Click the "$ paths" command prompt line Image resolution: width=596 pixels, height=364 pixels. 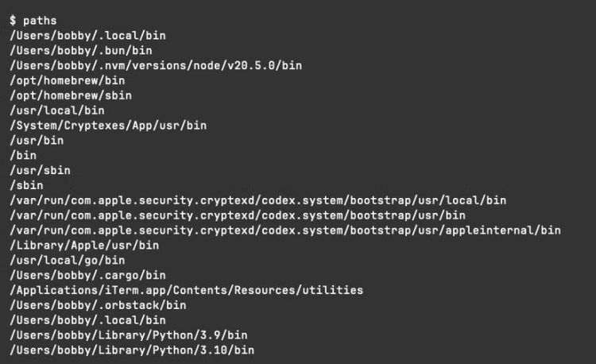(x=33, y=20)
